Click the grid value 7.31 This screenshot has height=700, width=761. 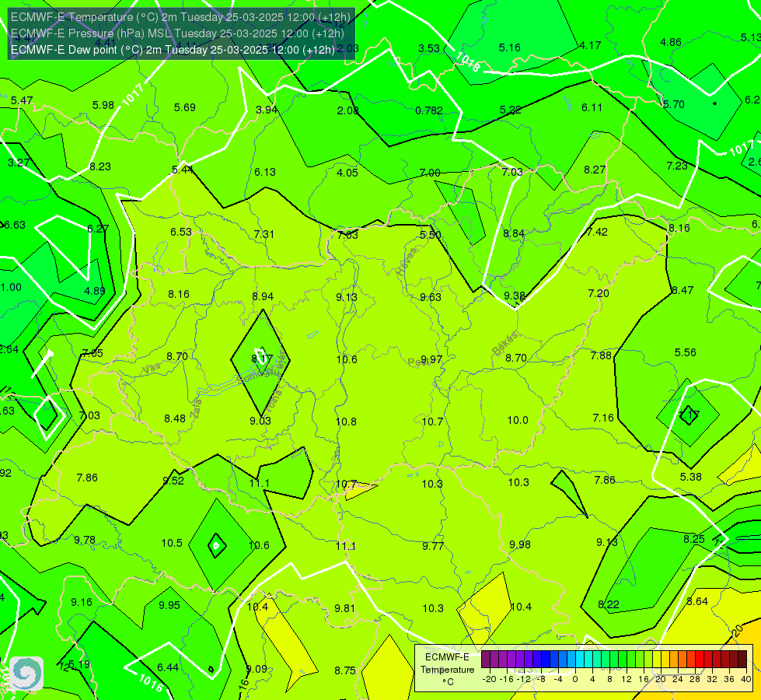tap(264, 234)
